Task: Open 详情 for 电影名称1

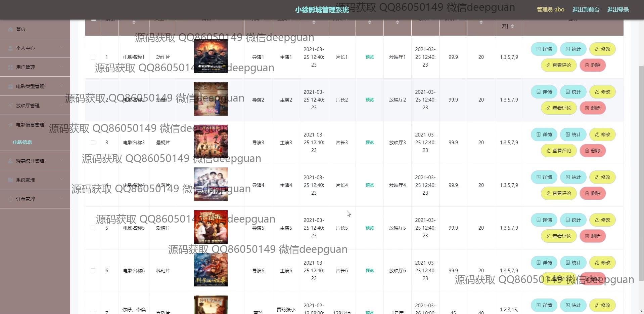Action: pyautogui.click(x=544, y=49)
